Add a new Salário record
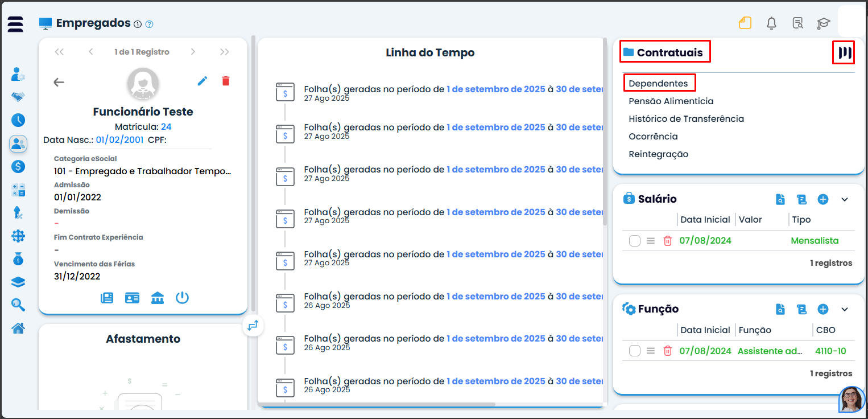Image resolution: width=868 pixels, height=419 pixels. (823, 199)
